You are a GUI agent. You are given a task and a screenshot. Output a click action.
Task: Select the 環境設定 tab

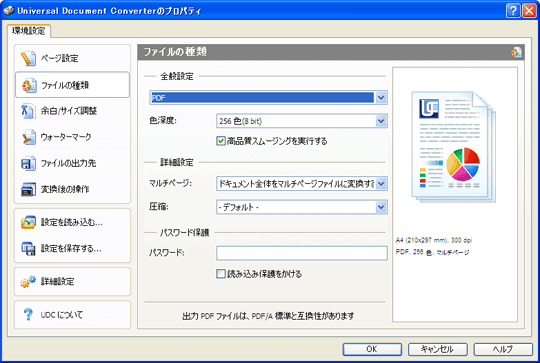(29, 31)
